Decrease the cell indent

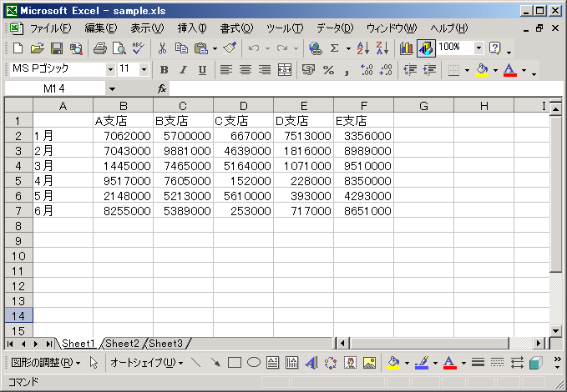[410, 70]
